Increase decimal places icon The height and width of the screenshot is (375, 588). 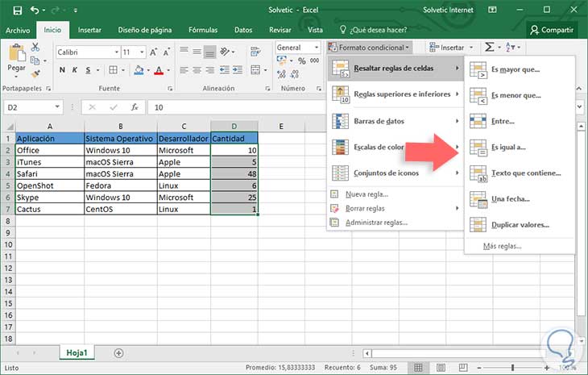coord(281,74)
